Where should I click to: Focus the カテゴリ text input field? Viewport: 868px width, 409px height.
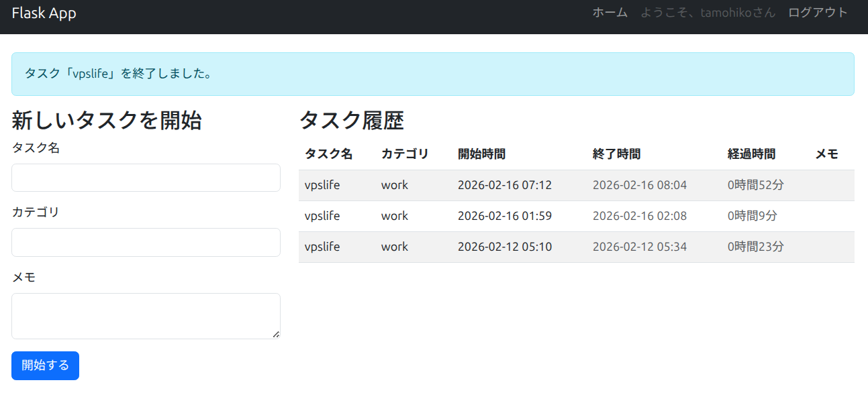(x=146, y=242)
